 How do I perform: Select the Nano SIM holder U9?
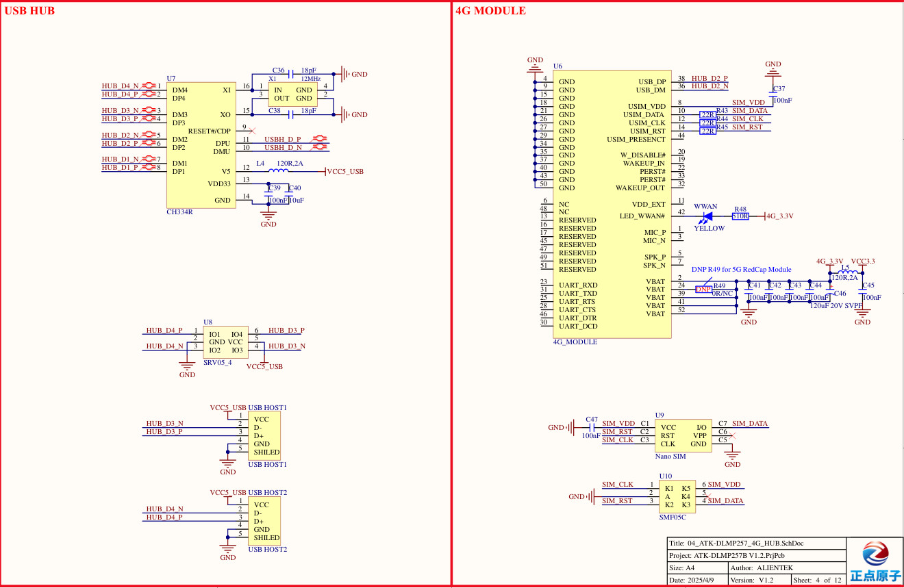682,435
